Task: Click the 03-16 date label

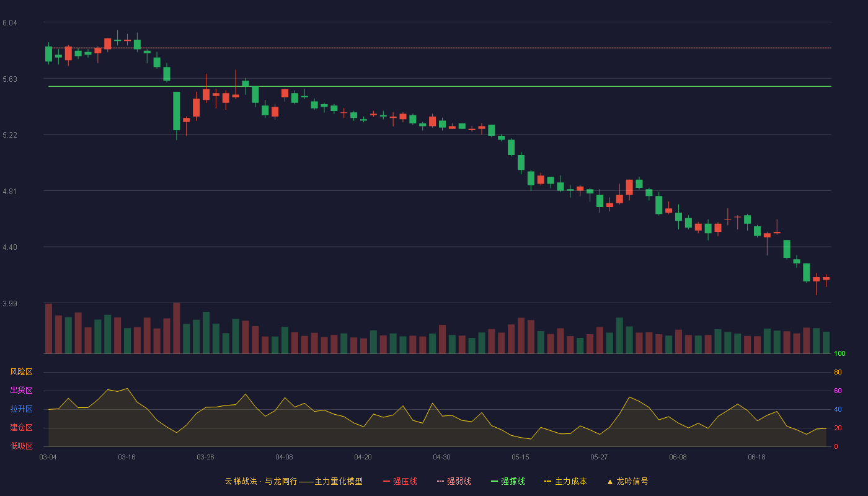Action: [127, 457]
